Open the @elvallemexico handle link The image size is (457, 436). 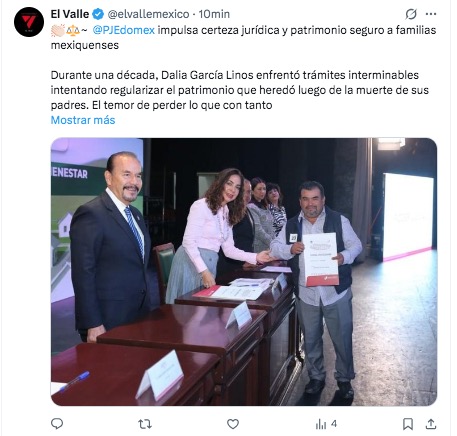(x=148, y=14)
